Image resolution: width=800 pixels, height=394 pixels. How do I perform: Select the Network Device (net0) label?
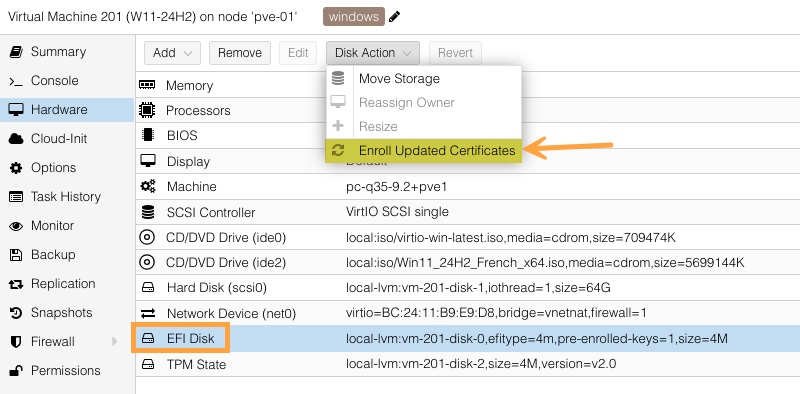(231, 313)
